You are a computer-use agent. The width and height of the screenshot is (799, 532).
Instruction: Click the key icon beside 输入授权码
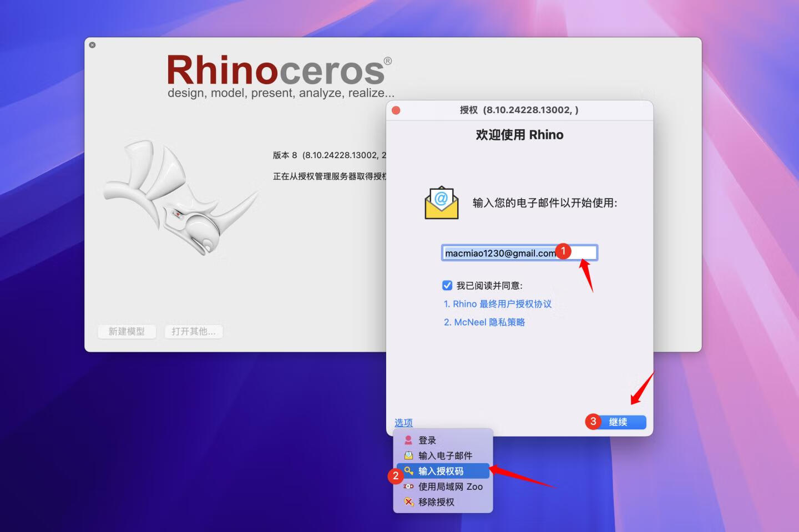(408, 471)
